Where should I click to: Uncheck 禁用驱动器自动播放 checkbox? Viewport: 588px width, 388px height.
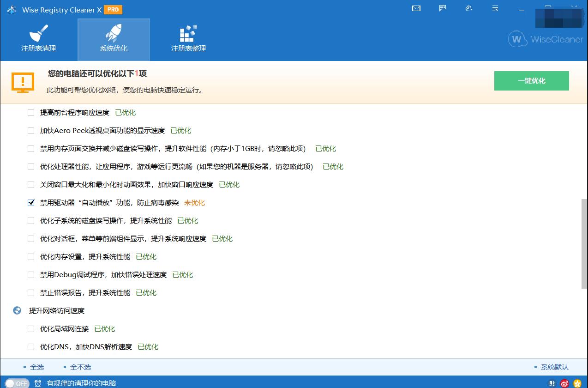(x=31, y=202)
